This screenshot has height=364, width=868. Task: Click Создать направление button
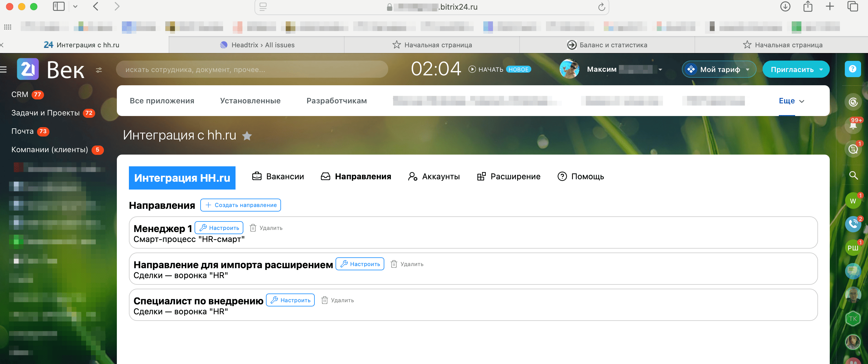point(240,205)
